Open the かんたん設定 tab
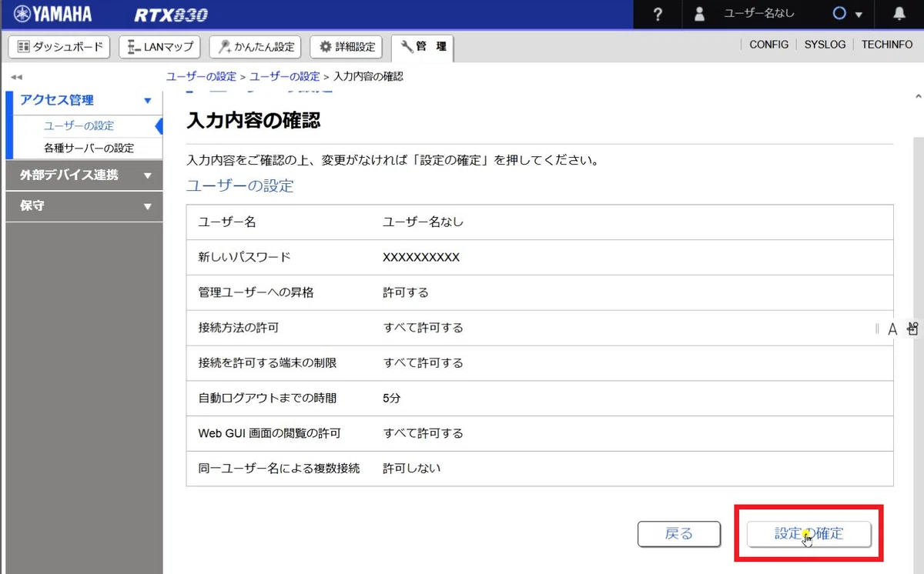The image size is (924, 574). pos(255,47)
